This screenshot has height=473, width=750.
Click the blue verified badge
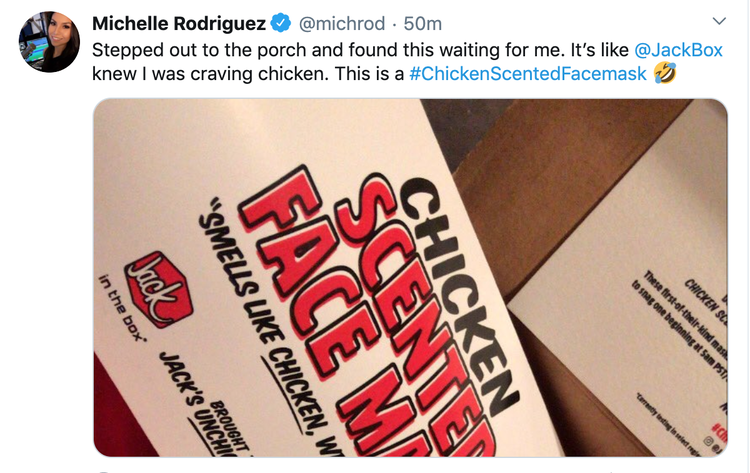(x=281, y=23)
